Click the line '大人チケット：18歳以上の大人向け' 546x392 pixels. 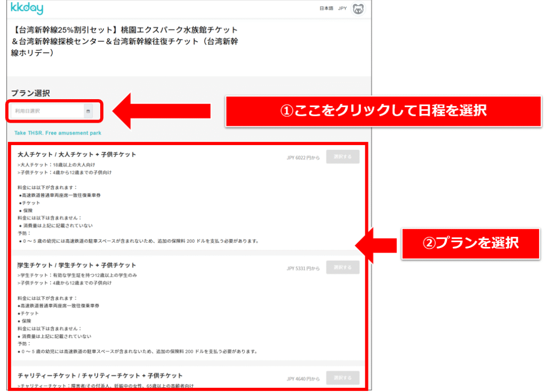coord(57,165)
